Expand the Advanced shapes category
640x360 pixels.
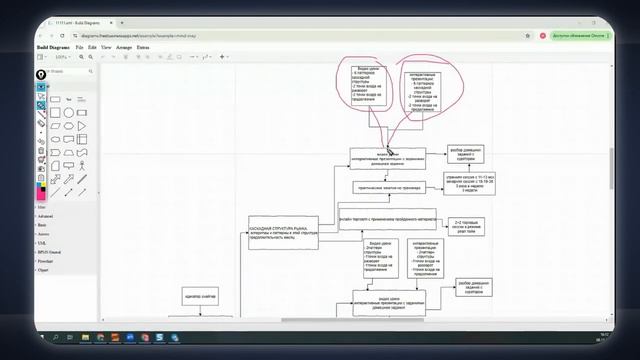[x=45, y=216]
